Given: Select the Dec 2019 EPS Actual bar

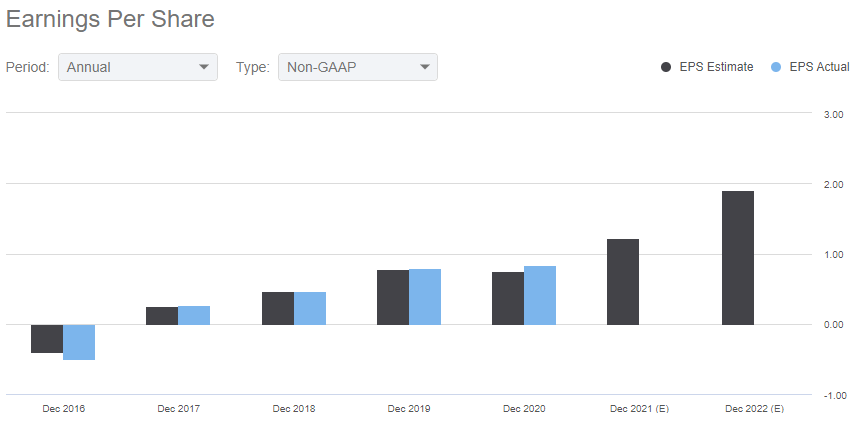Looking at the screenshot, I should pos(425,297).
